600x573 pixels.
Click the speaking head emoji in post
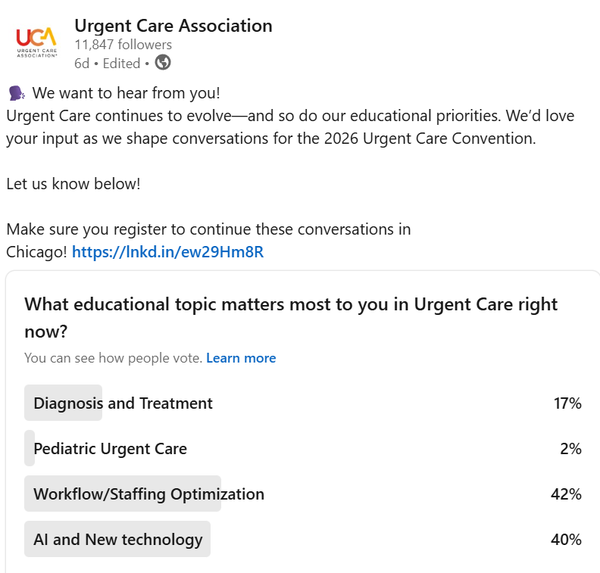click(x=16, y=93)
